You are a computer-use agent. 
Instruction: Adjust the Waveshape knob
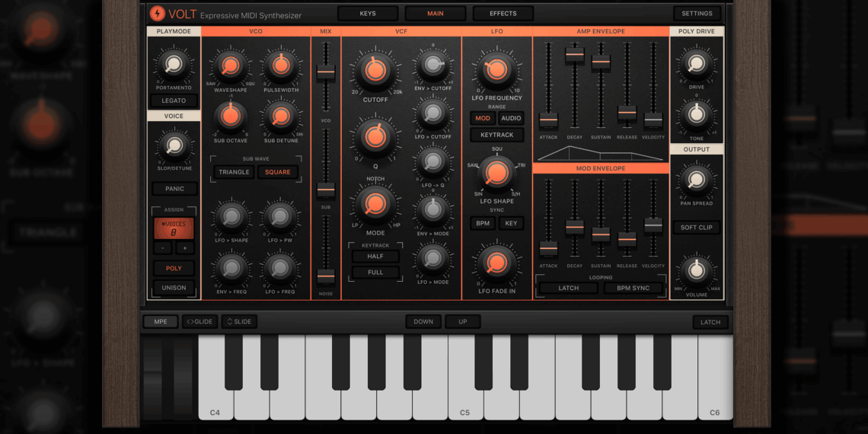coord(230,66)
